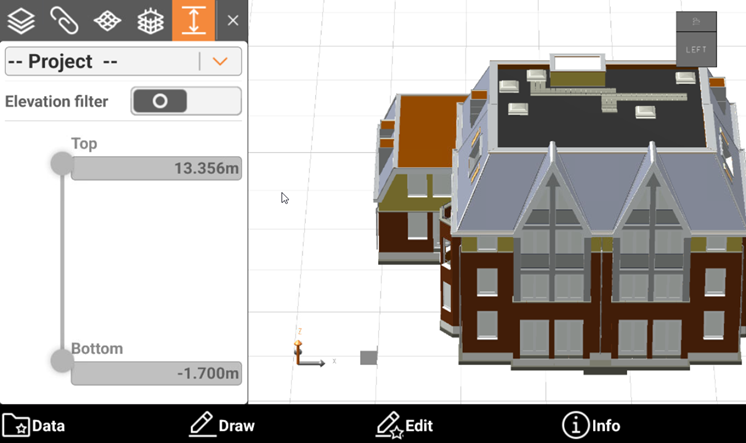746x443 pixels.
Task: Click the top face of view cube
Action: pyautogui.click(x=696, y=22)
